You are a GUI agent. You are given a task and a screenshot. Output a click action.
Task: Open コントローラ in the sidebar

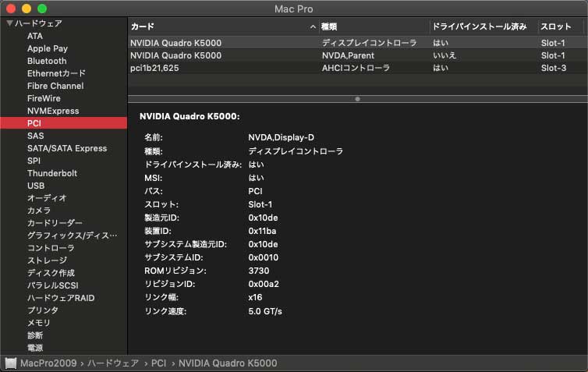click(51, 248)
